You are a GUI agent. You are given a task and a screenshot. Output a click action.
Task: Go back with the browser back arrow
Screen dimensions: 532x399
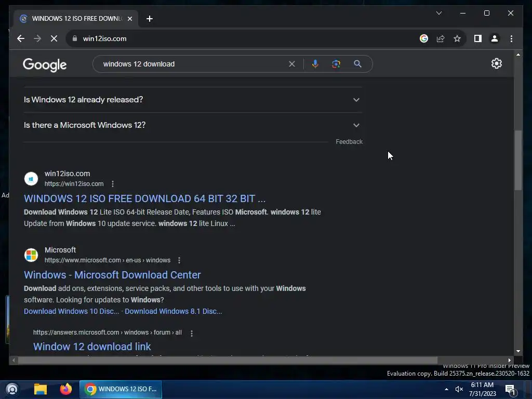pos(21,38)
